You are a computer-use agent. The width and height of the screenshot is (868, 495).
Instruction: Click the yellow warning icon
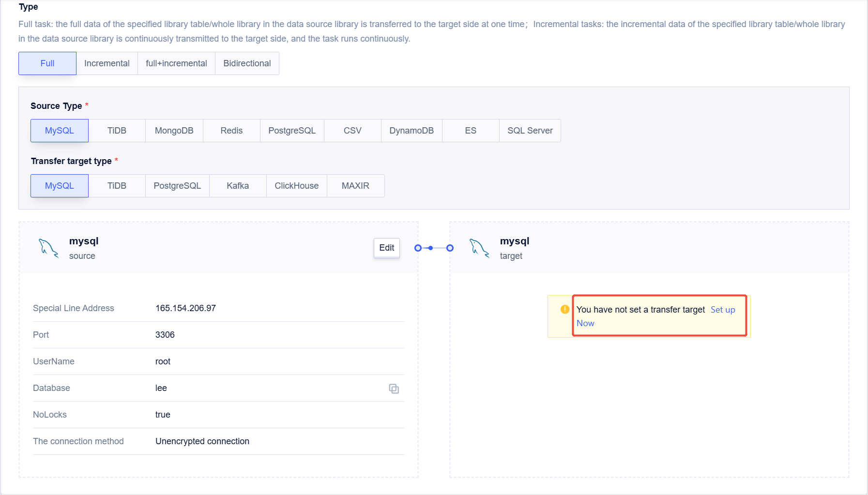(565, 309)
